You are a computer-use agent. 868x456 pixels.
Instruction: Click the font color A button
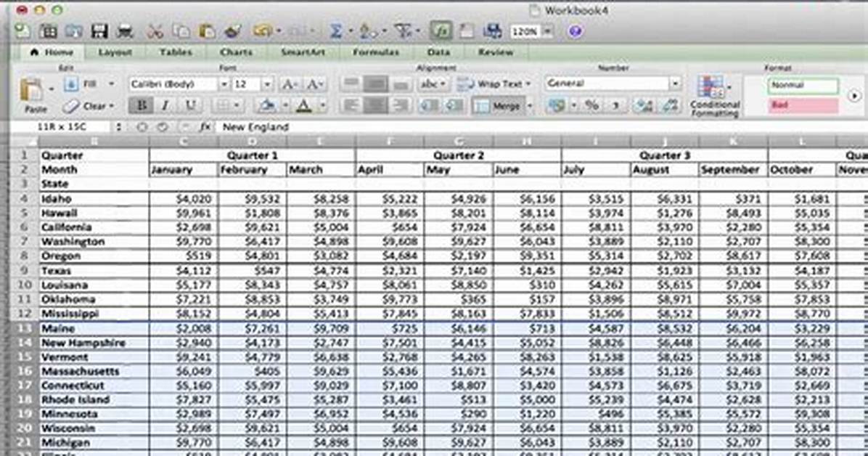tap(304, 105)
